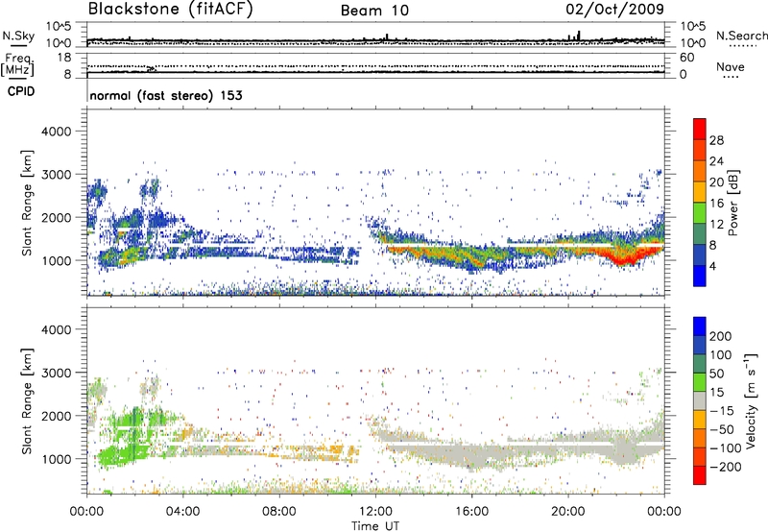Click the blue 200 velocity colorbar segment
The width and height of the screenshot is (768, 532).
(x=700, y=326)
